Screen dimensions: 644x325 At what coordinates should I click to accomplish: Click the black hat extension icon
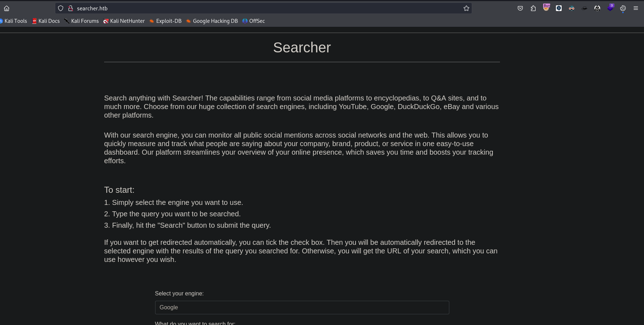[x=584, y=8]
